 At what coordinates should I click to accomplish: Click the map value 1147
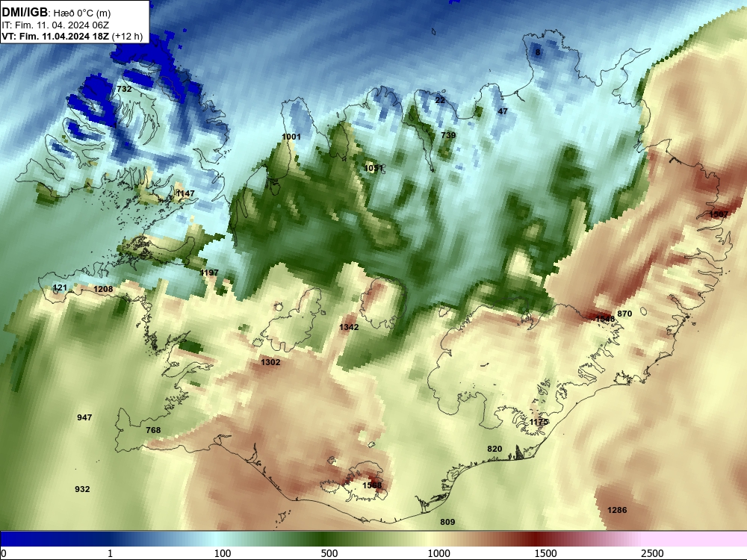tap(185, 193)
